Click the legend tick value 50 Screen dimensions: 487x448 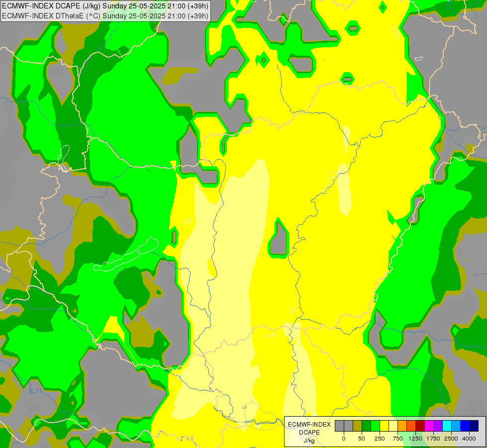[x=362, y=439]
